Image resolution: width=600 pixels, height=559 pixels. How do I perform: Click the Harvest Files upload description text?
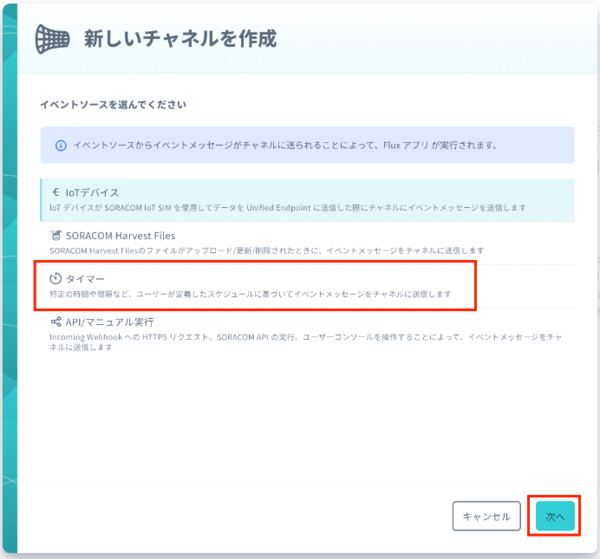(266, 251)
